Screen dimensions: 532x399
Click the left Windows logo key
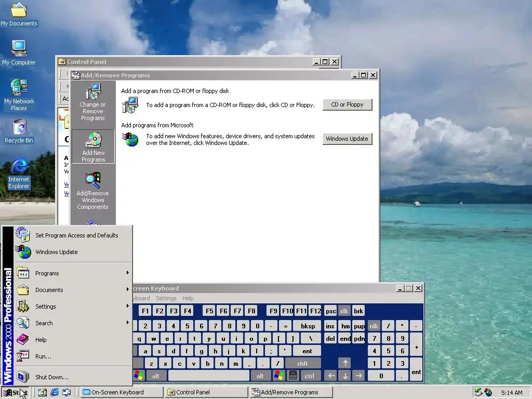pyautogui.click(x=138, y=376)
